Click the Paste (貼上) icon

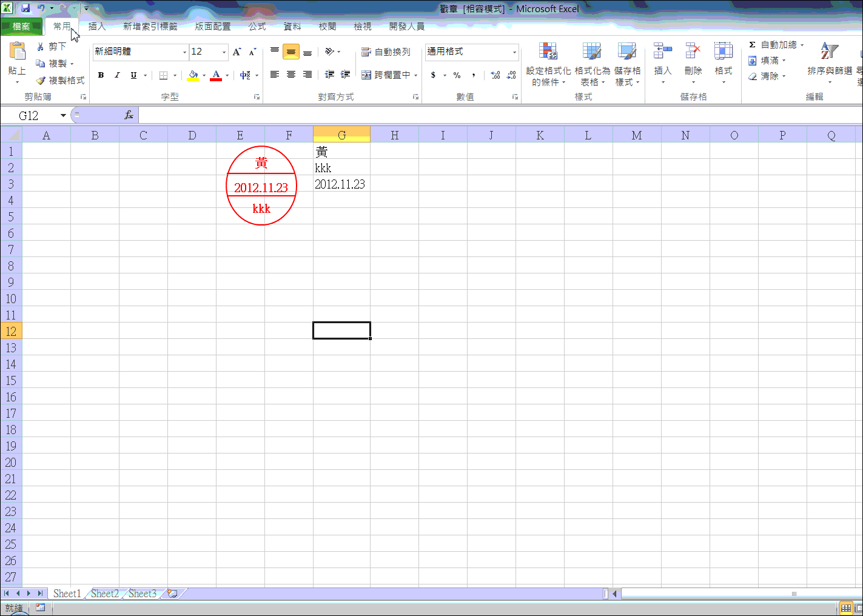click(x=17, y=52)
